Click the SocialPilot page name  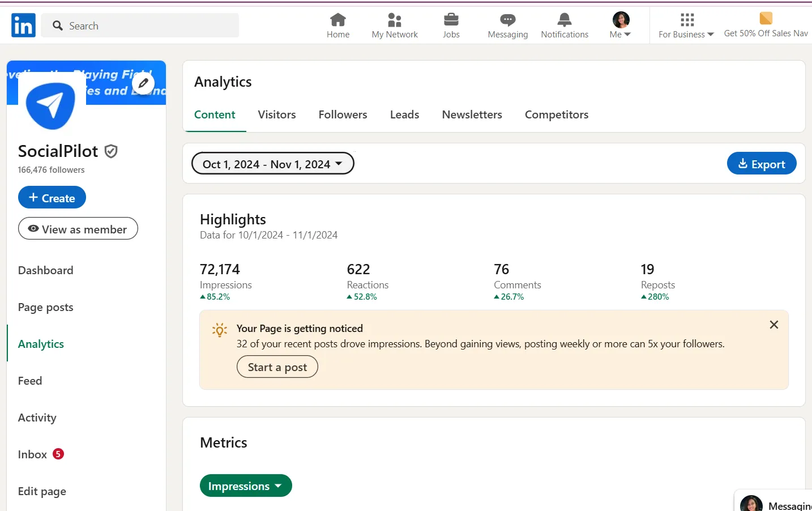[58, 151]
